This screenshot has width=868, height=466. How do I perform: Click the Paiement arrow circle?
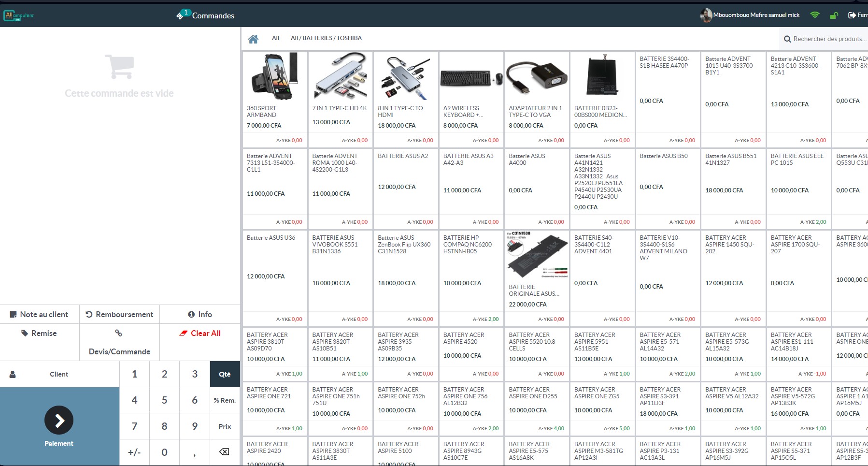coord(59,420)
